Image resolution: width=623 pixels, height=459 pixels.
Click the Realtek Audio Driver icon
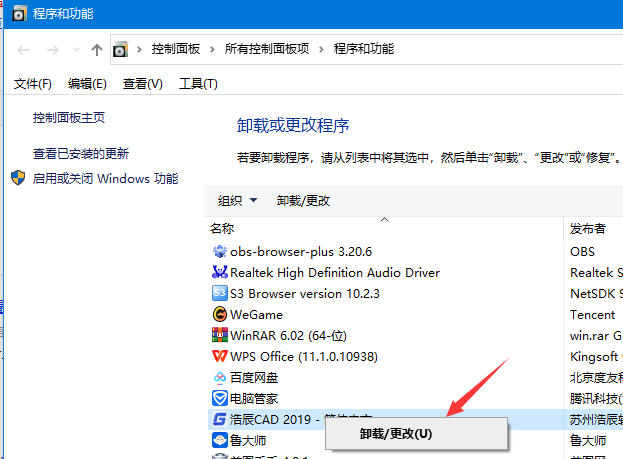pos(220,272)
